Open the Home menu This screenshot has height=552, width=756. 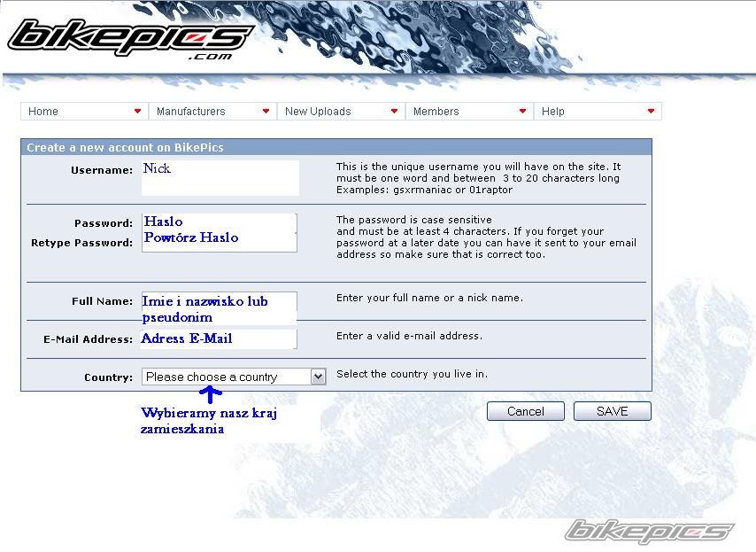(x=84, y=112)
